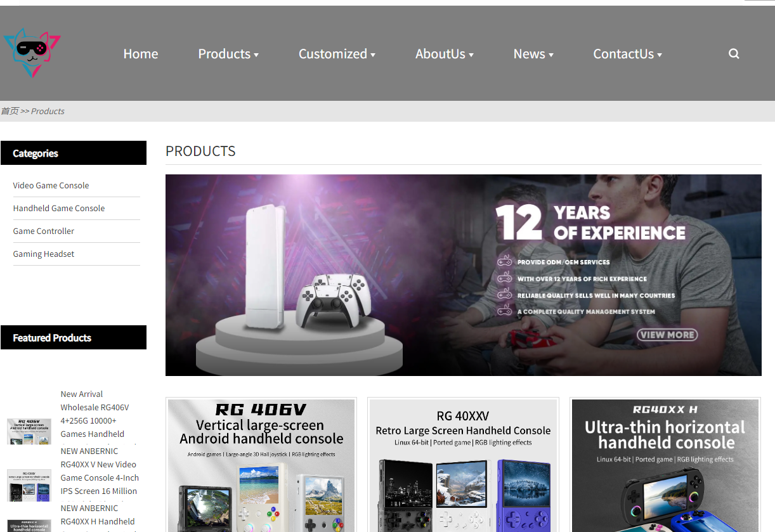Click the New Arrival Wholesale RG406V link

(x=95, y=413)
